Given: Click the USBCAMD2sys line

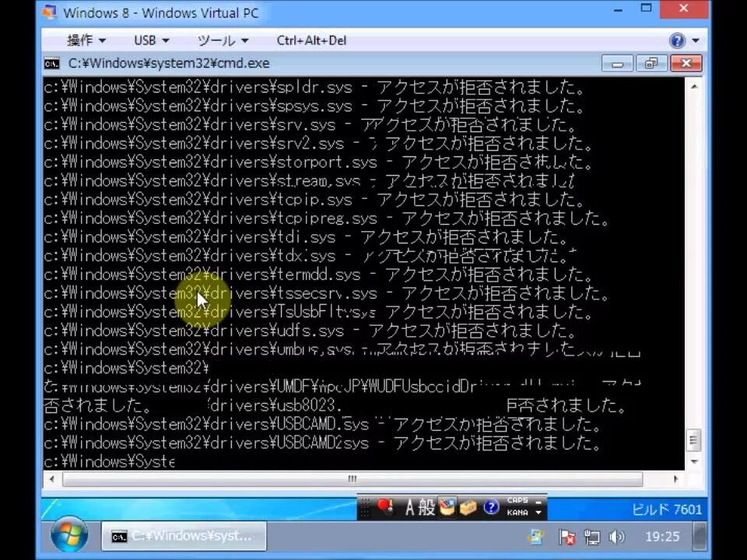Looking at the screenshot, I should (322, 443).
